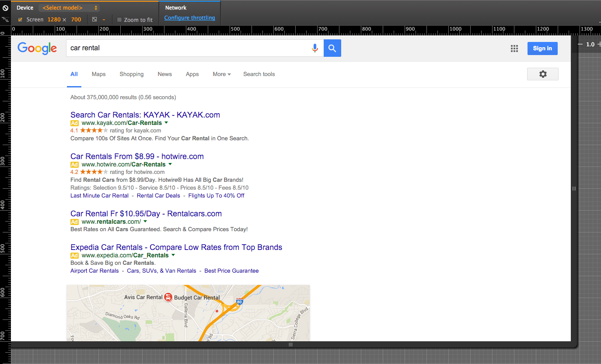Expand the kayak.com ad URL arrow
The height and width of the screenshot is (364, 601).
click(166, 123)
